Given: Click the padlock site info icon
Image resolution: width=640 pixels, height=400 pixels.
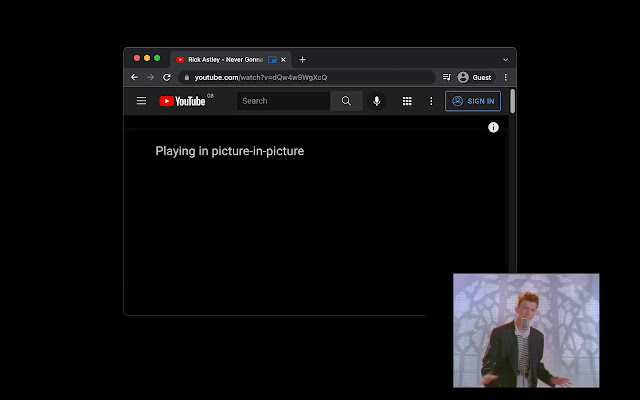Looking at the screenshot, I should pyautogui.click(x=187, y=78).
